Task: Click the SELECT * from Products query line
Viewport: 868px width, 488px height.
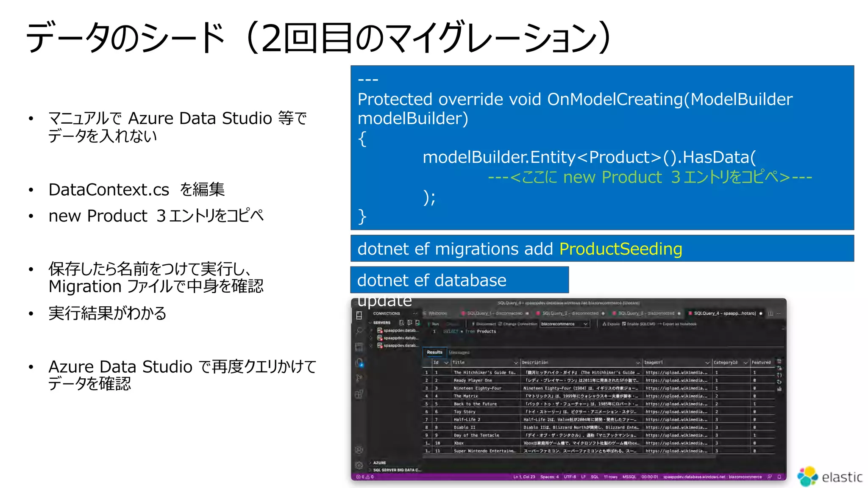Action: [469, 331]
